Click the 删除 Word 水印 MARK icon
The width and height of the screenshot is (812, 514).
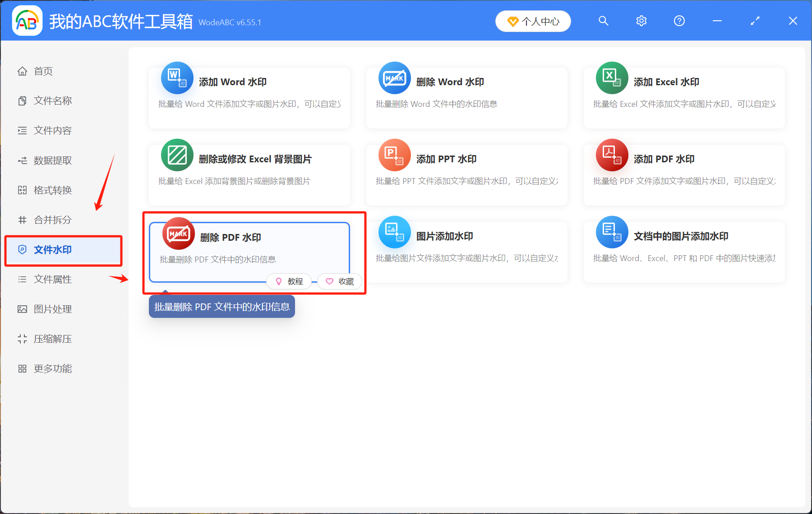[x=395, y=78]
